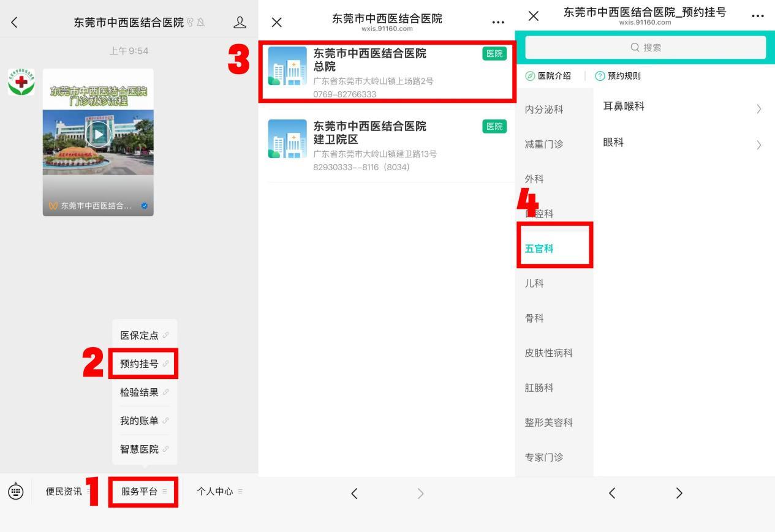Viewport: 775px width, 532px height.
Task: Open the 医院介绍 link
Action: tap(548, 76)
